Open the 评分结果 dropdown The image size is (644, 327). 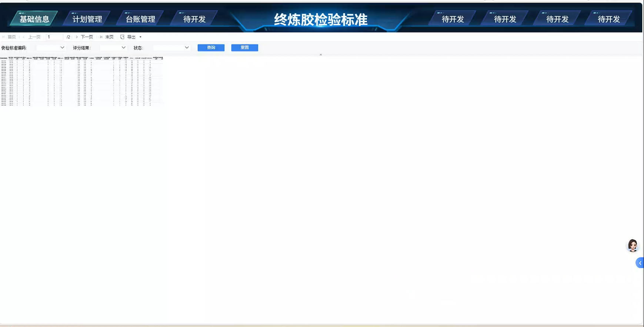coord(114,48)
